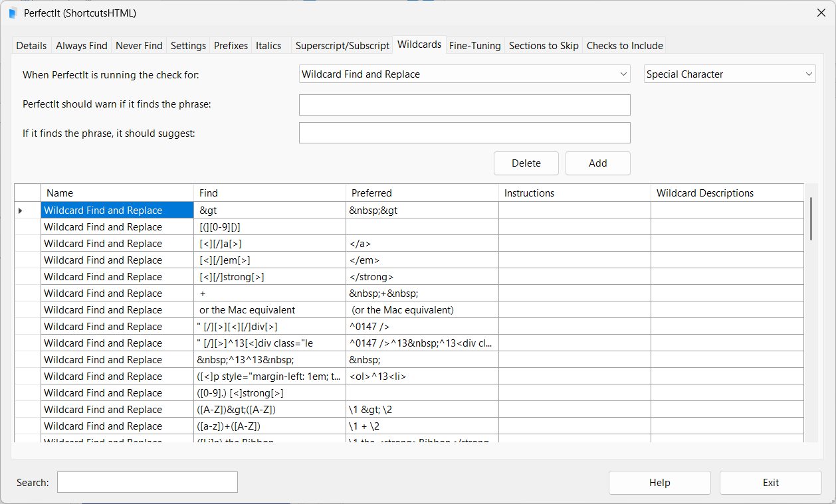
Task: Select the Preferred cell \1 &gt; \2
Action: coord(422,410)
